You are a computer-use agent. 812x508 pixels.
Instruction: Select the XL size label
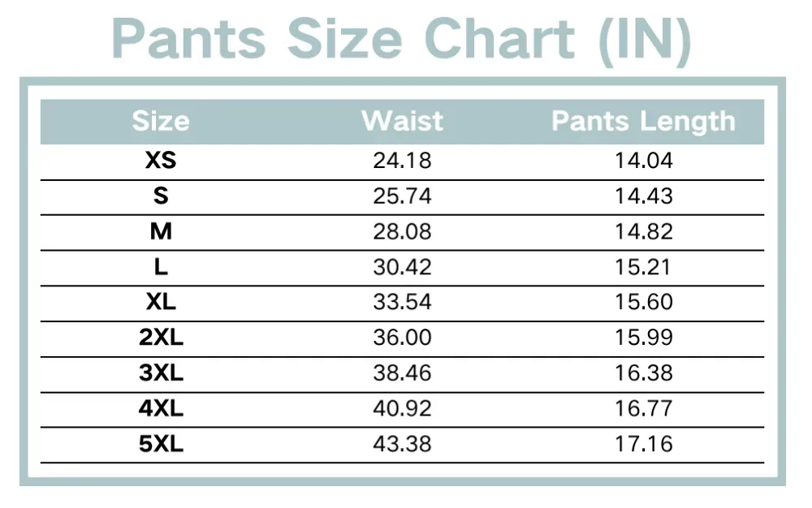coord(161,302)
